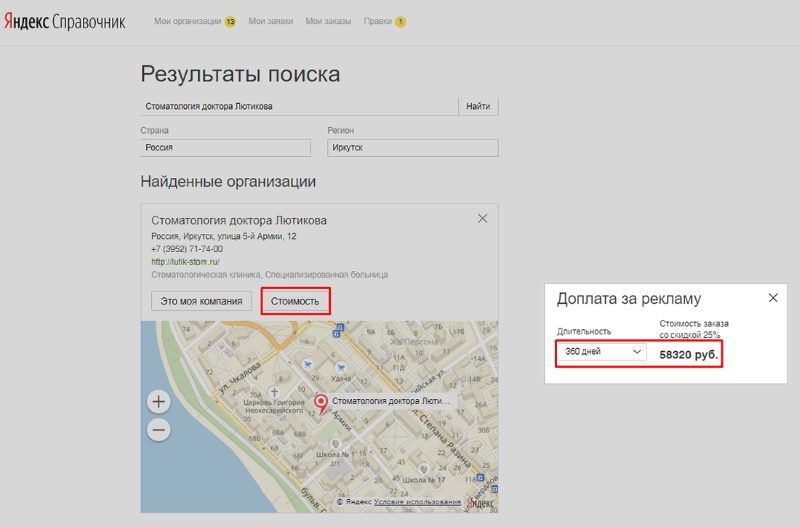Image resolution: width=800 pixels, height=527 pixels.
Task: Click the Найти search button
Action: coord(478,106)
